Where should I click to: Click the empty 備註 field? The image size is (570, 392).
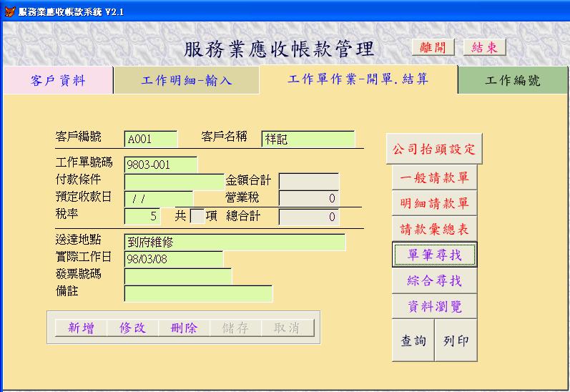coord(198,293)
